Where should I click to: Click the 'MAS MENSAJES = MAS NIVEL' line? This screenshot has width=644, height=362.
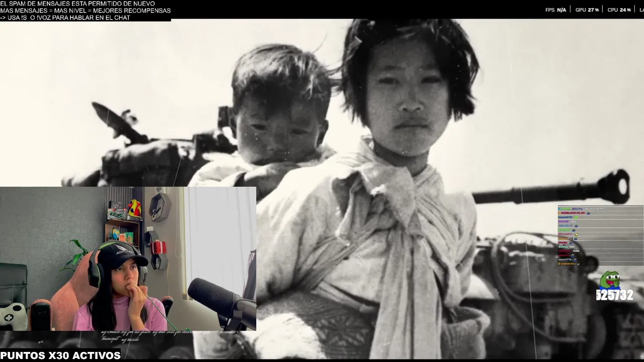click(86, 11)
